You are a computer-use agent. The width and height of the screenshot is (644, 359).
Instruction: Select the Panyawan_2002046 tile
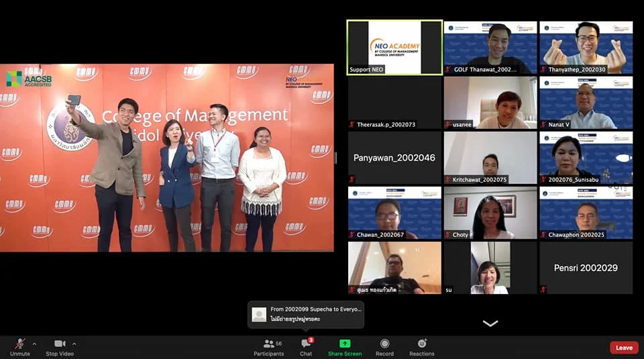coord(394,158)
